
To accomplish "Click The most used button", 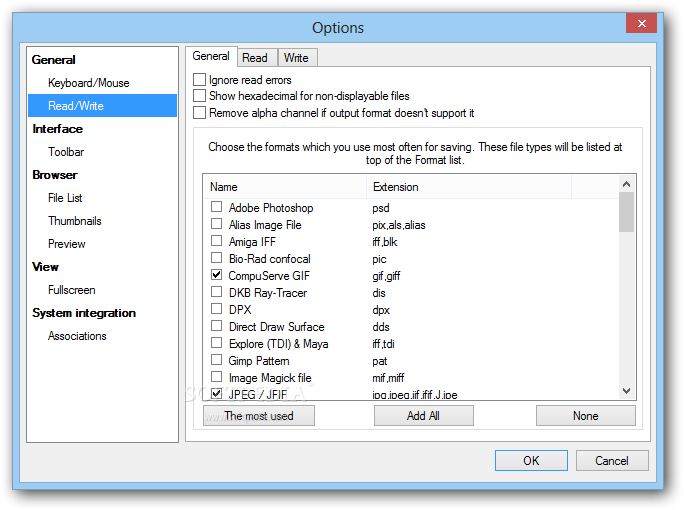I will [259, 416].
